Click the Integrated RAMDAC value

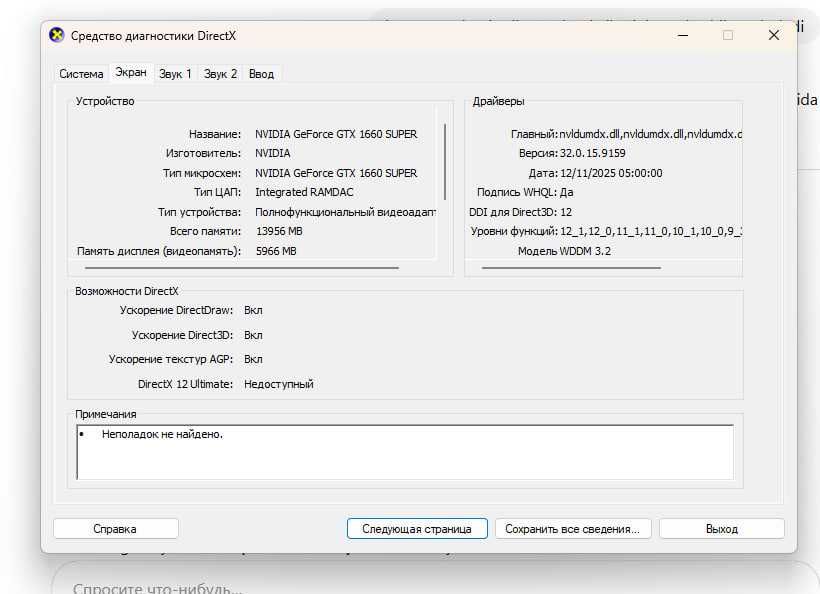tap(304, 192)
